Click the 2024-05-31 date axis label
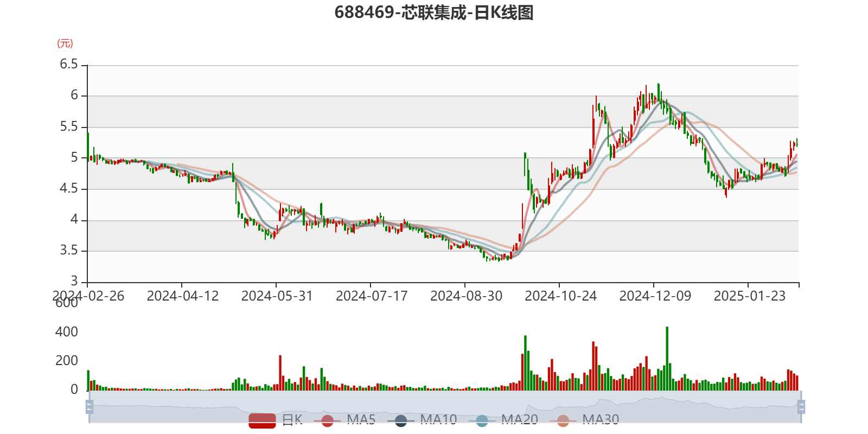The width and height of the screenshot is (868, 434). (277, 296)
